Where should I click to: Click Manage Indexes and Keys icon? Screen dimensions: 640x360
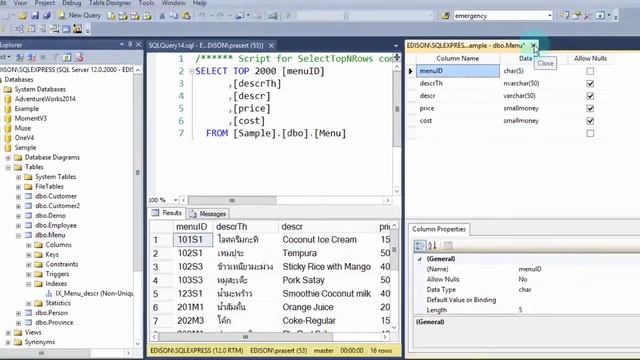pos(31,29)
